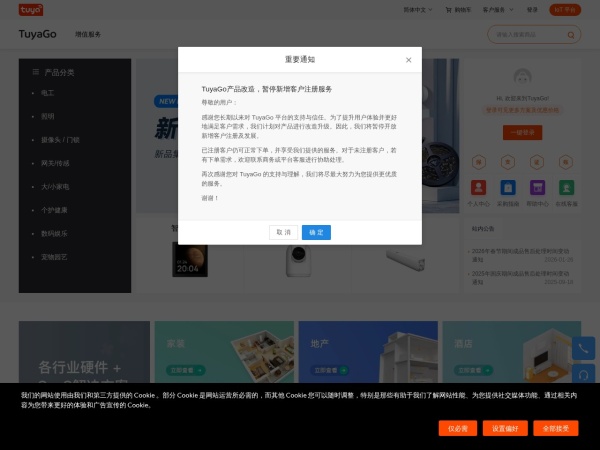Open the 帮助中心 icon
600x450 pixels.
pos(537,188)
